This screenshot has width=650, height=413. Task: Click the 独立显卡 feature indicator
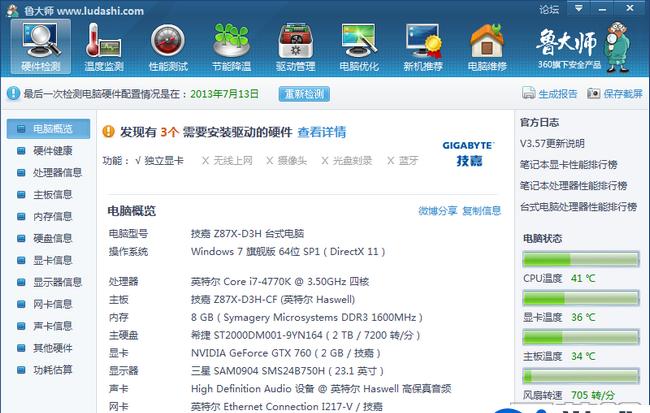(x=159, y=160)
